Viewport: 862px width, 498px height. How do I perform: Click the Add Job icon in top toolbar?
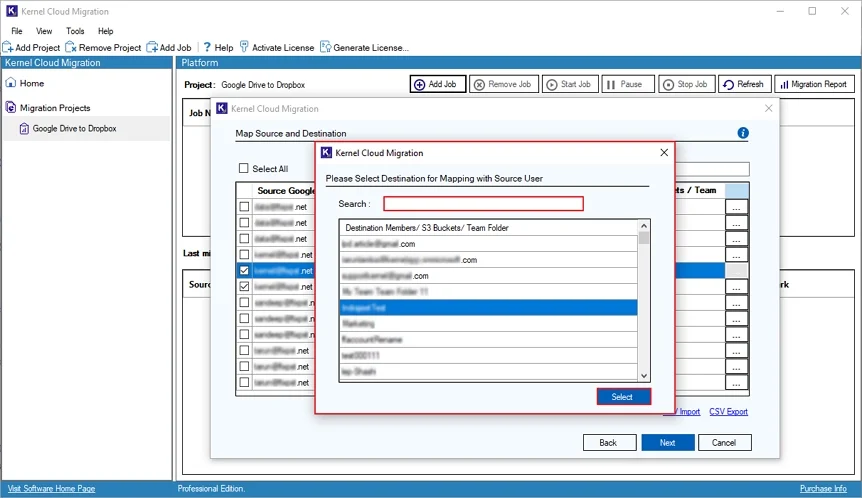152,48
